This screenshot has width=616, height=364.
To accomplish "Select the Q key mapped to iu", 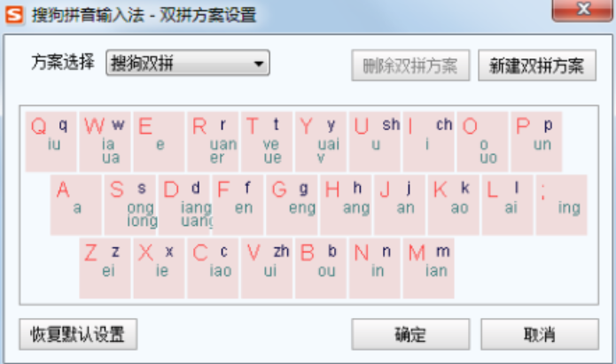I will coord(51,141).
